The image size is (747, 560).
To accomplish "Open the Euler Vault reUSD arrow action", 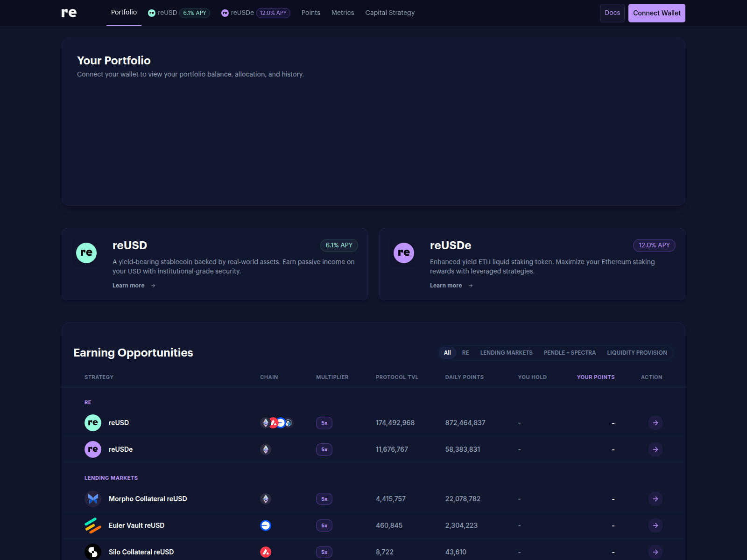I will pyautogui.click(x=655, y=525).
